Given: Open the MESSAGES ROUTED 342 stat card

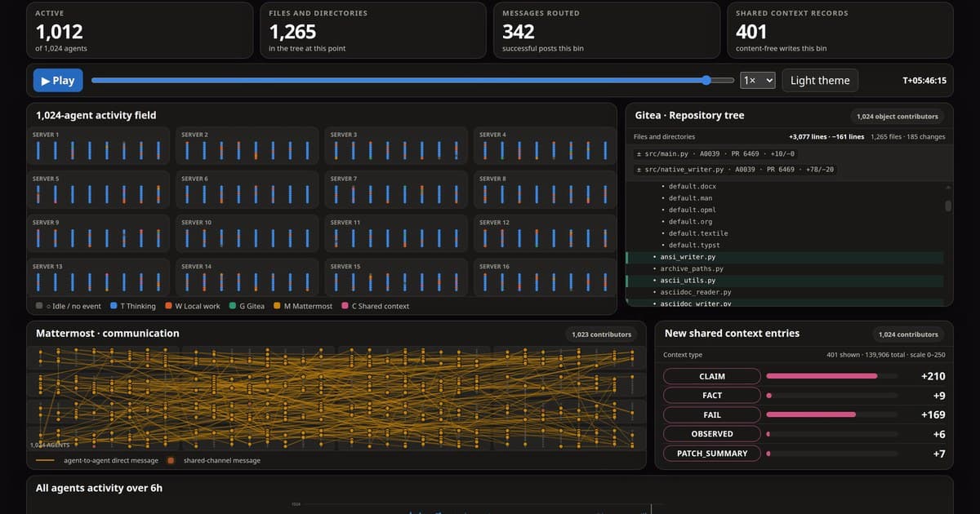Looking at the screenshot, I should point(607,30).
